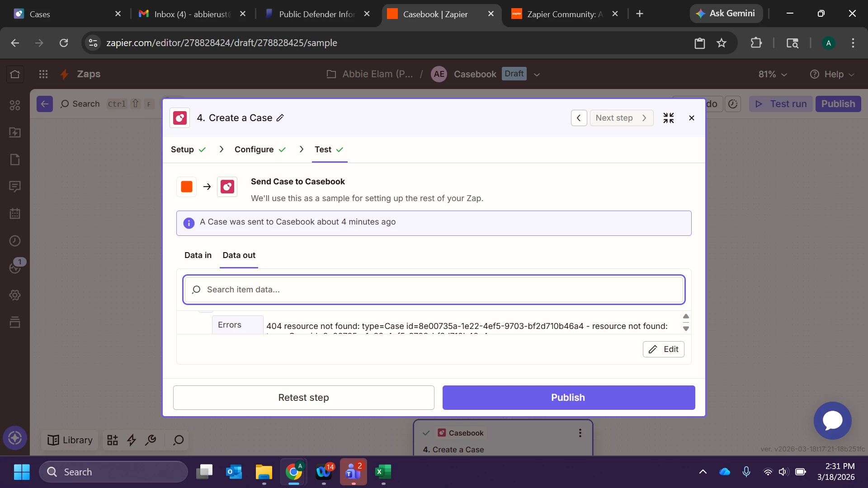
Task: Open Zap settings gear in sidebar
Action: (x=15, y=295)
